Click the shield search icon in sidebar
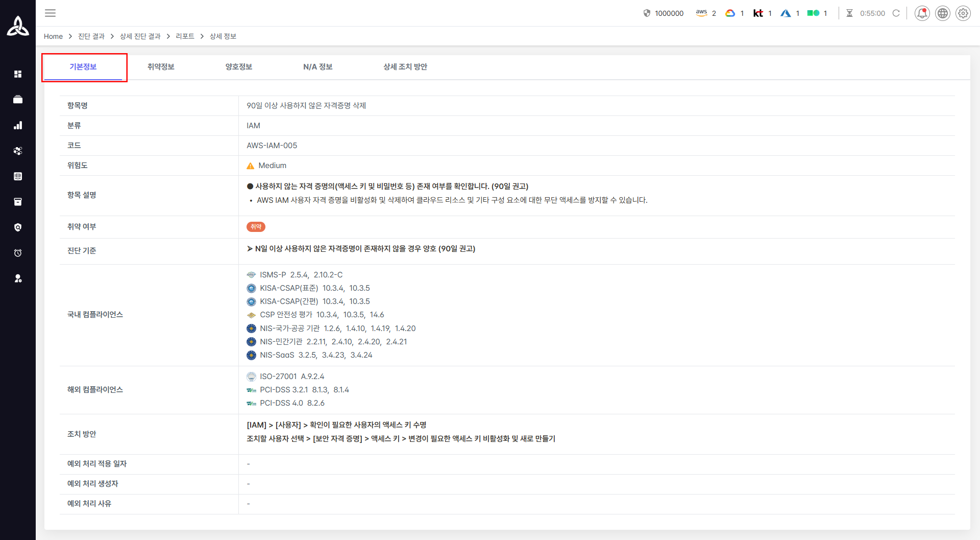 click(x=18, y=227)
